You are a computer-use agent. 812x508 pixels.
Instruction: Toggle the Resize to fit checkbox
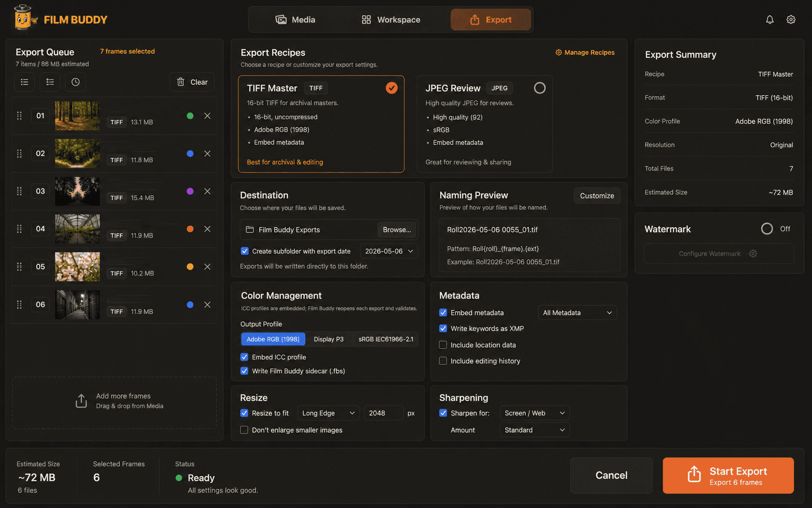click(244, 413)
